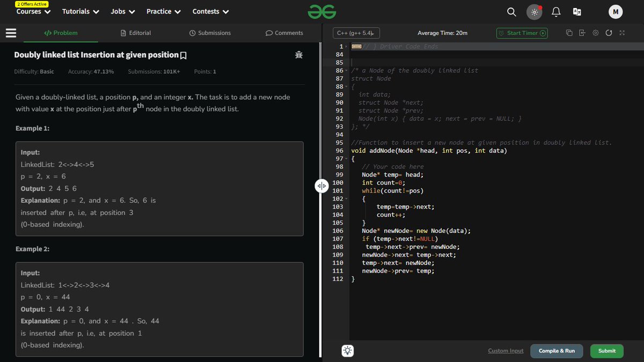Click the Average Time: 20m label
The width and height of the screenshot is (644, 362).
point(442,33)
